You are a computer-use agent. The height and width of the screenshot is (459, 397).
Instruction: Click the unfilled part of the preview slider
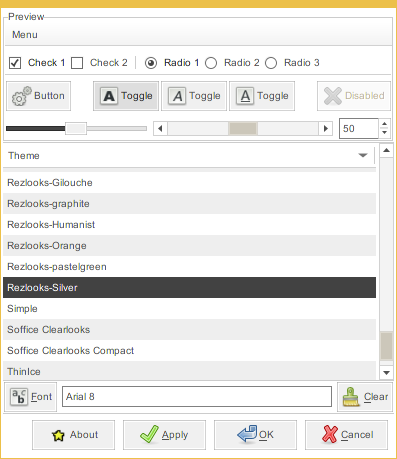click(x=117, y=129)
